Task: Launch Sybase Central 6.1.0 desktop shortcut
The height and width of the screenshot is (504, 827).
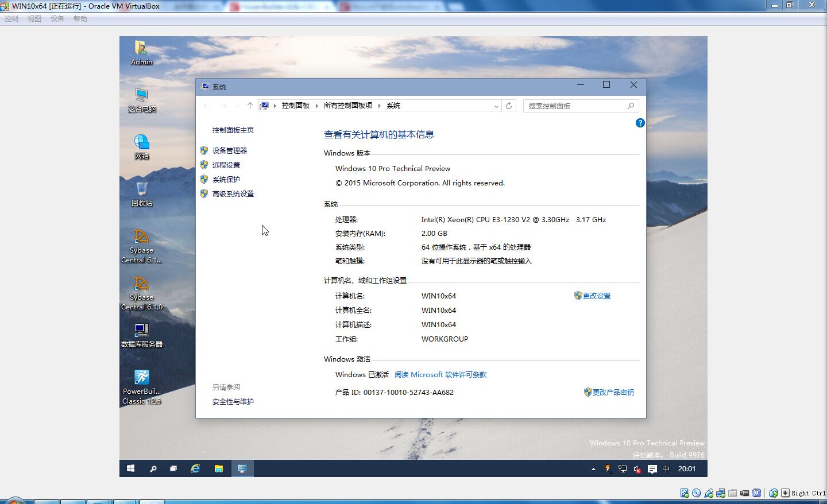Action: pyautogui.click(x=141, y=293)
